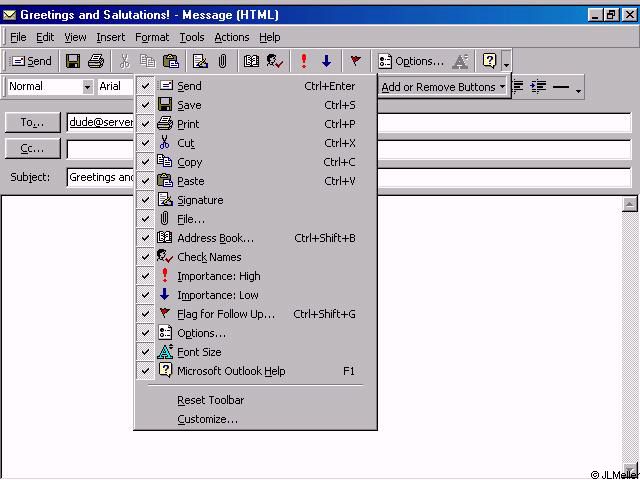Open the Arial font dropdown
The image size is (640, 480).
click(x=110, y=87)
